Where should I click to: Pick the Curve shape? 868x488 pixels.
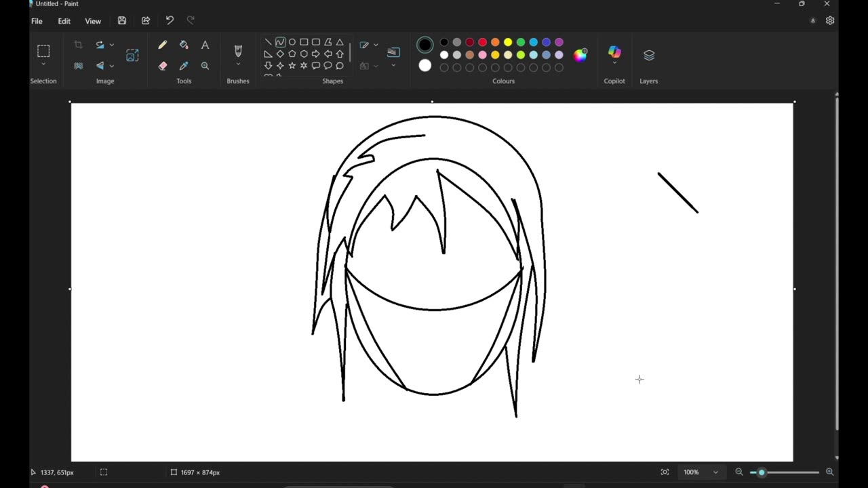(280, 42)
